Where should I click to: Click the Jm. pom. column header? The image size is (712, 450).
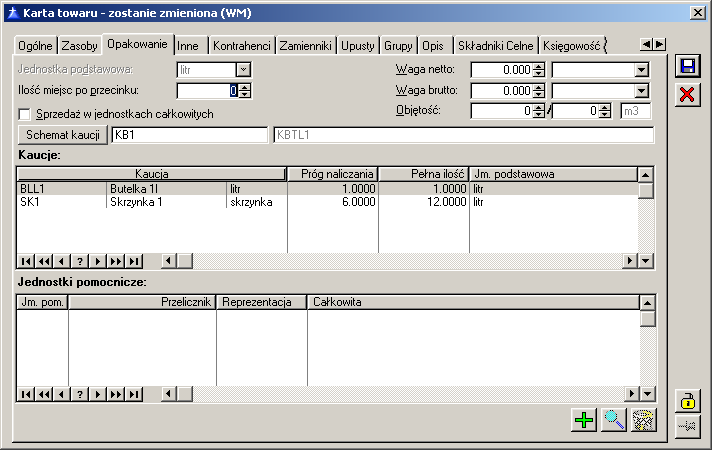click(42, 302)
